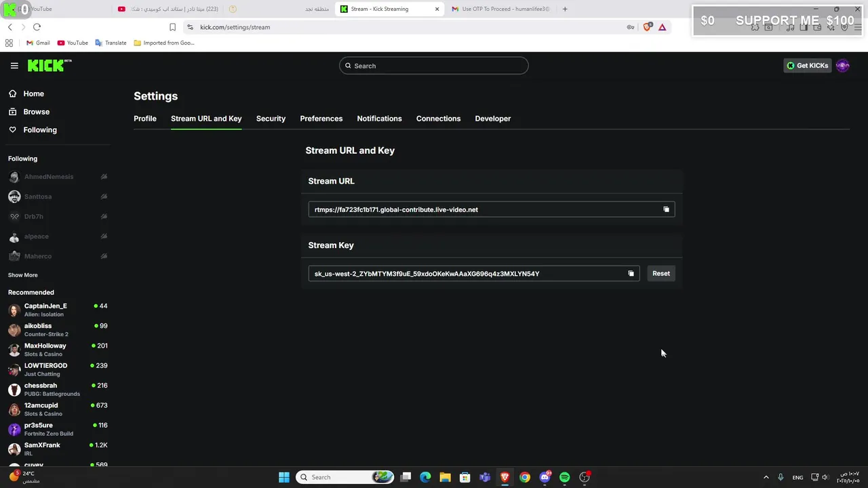Copy the Stream URL with its clipboard icon
Image resolution: width=868 pixels, height=488 pixels.
tap(666, 209)
